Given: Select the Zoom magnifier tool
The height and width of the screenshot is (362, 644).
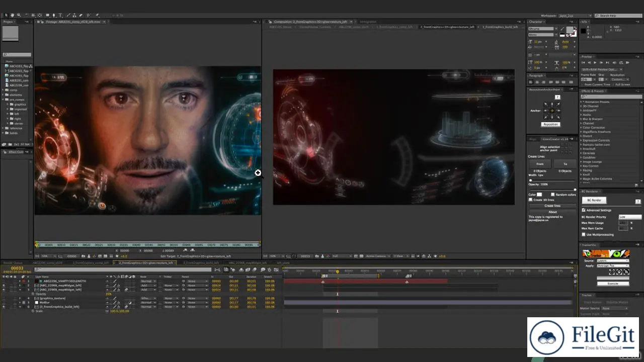Looking at the screenshot, I should tap(19, 15).
